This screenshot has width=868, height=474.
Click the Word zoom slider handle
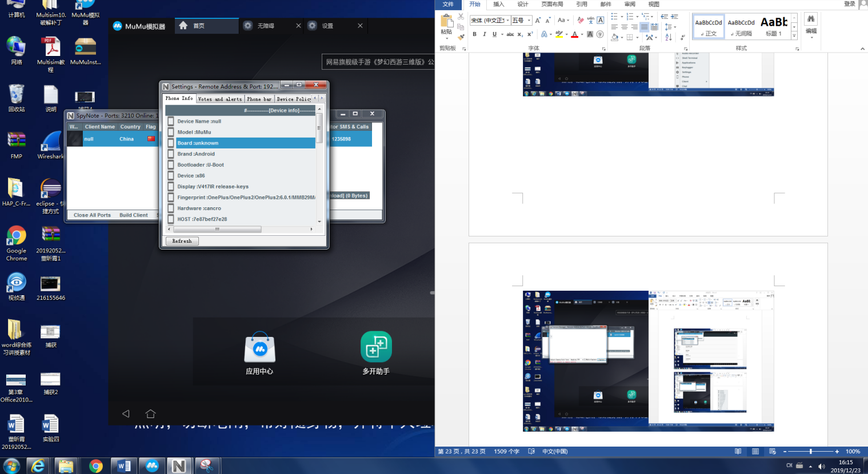pyautogui.click(x=810, y=452)
